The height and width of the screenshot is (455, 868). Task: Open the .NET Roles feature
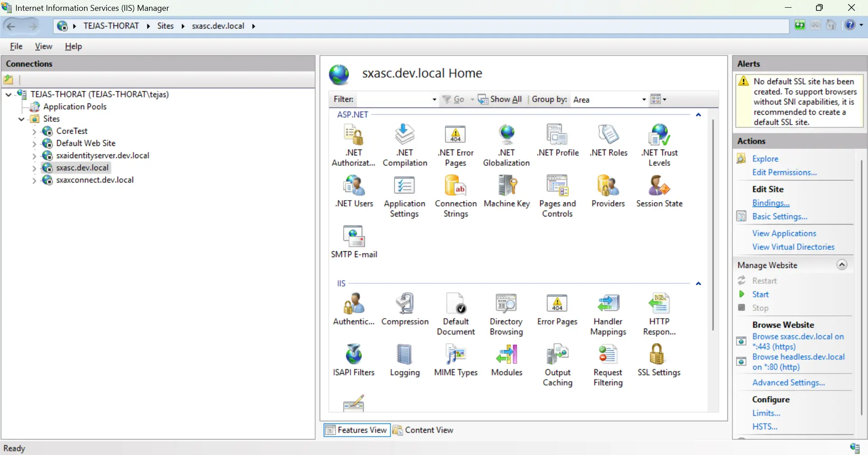[609, 140]
